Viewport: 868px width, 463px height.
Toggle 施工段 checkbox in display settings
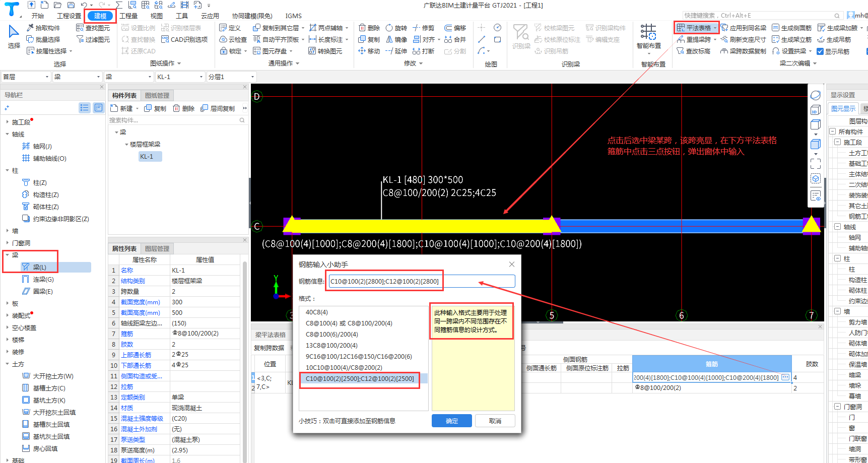click(838, 142)
